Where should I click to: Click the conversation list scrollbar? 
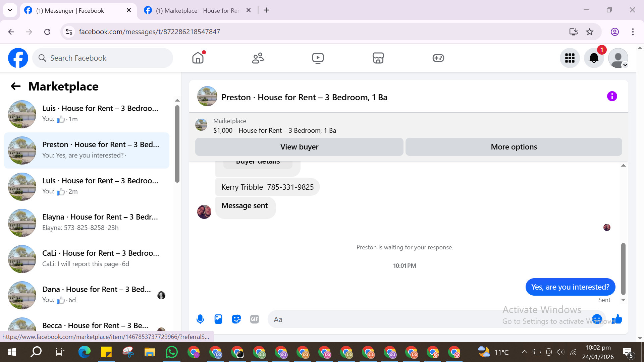click(177, 144)
